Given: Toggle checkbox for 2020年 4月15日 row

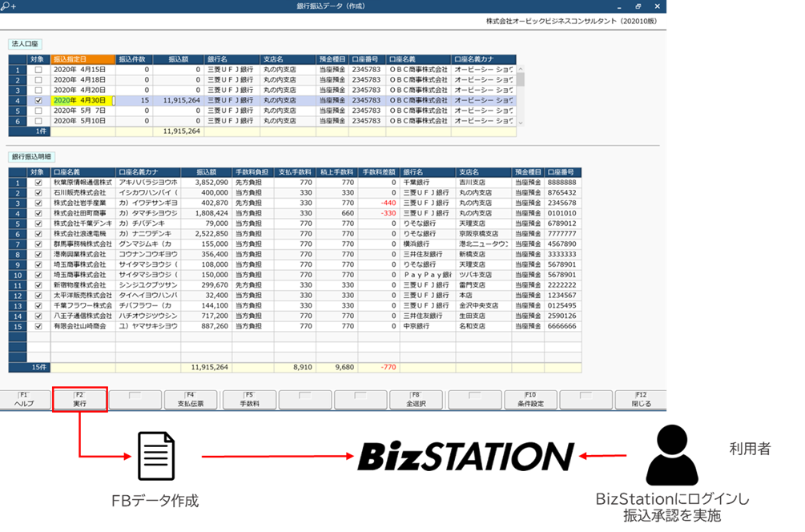Looking at the screenshot, I should point(38,70).
